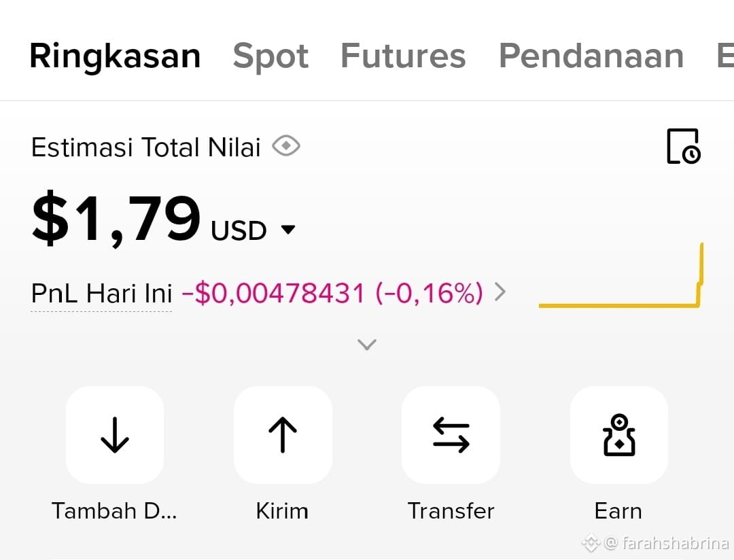Switch to the Spot tab
The image size is (734, 560).
coord(270,56)
